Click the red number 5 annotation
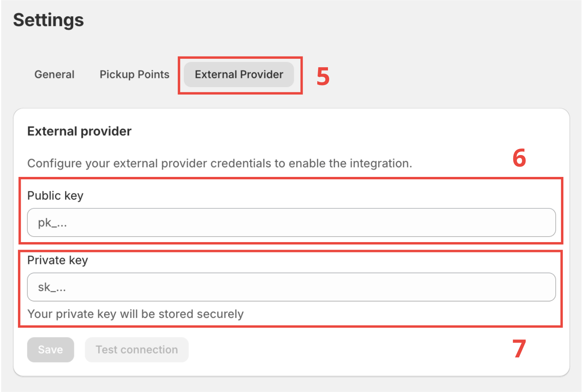Image resolution: width=582 pixels, height=392 pixels. click(x=323, y=76)
